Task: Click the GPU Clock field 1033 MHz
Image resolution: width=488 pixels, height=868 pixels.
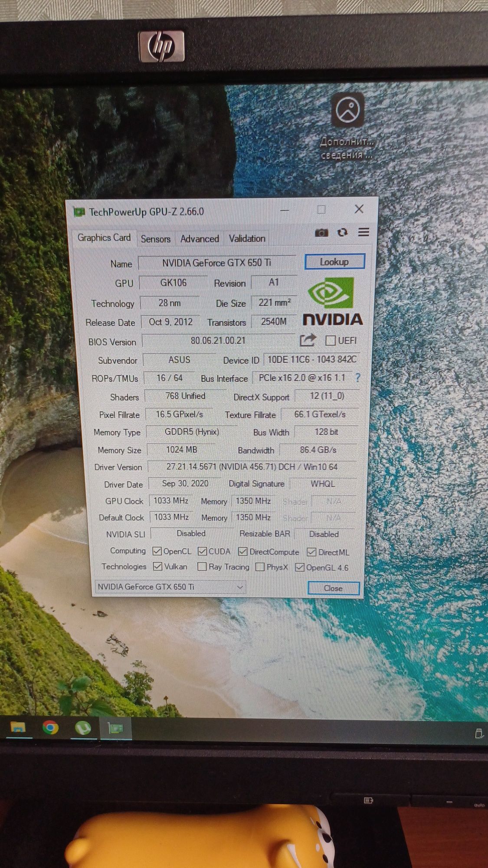Action: tap(171, 501)
